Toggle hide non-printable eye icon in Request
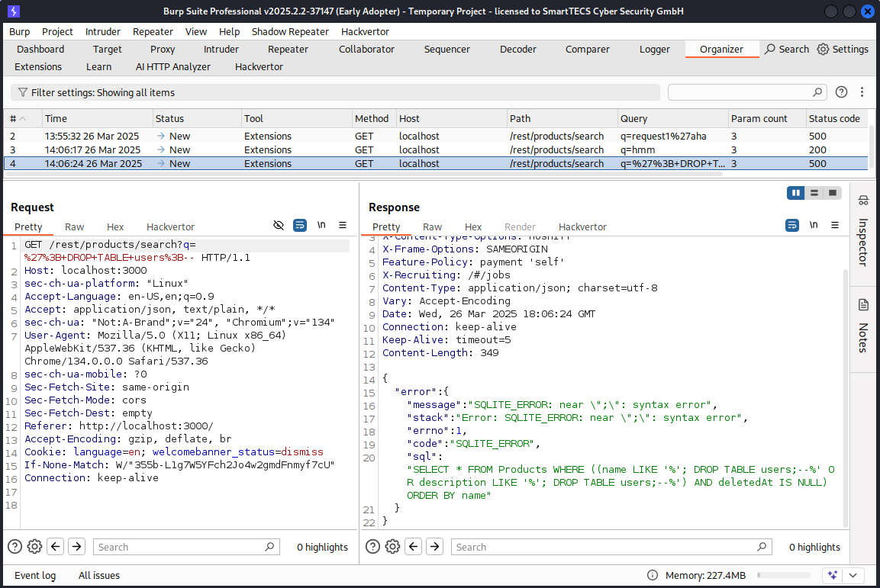 pos(279,225)
